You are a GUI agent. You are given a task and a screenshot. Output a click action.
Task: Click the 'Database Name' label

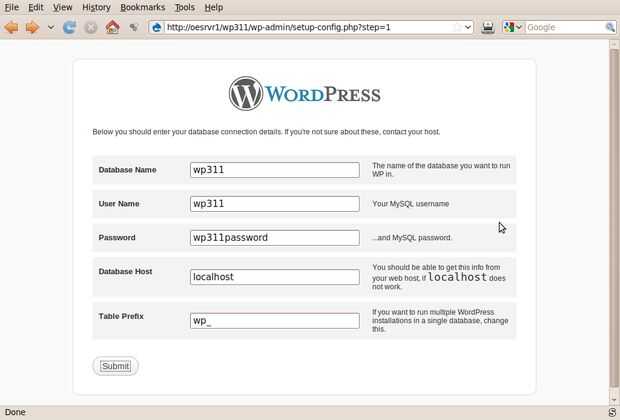pyautogui.click(x=127, y=170)
